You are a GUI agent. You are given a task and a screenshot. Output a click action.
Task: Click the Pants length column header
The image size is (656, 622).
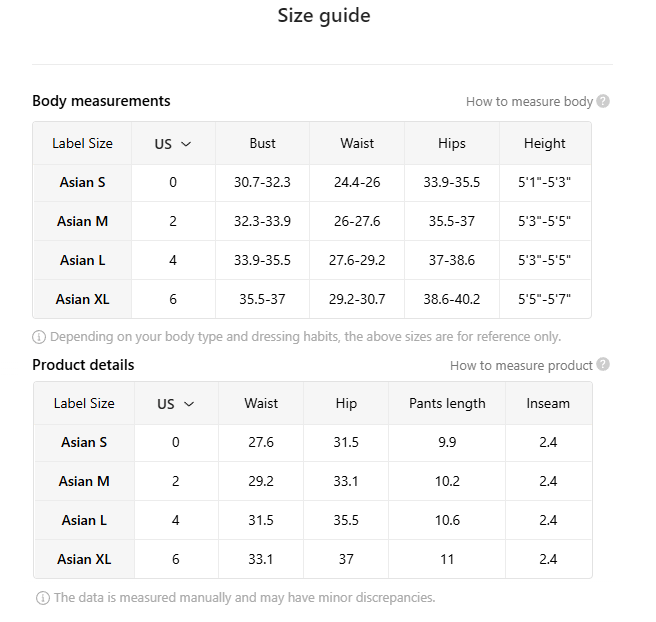click(x=447, y=403)
